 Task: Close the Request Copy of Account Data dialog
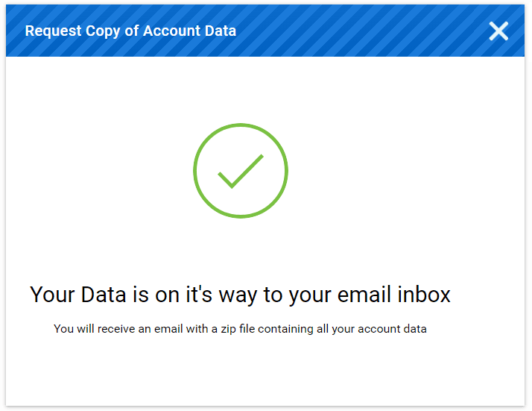[498, 31]
